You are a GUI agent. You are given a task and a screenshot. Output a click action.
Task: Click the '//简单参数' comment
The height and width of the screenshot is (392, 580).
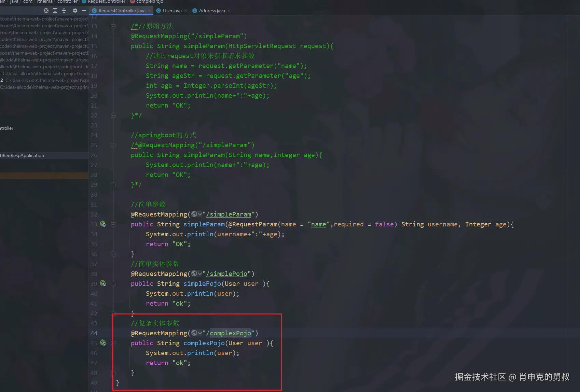[148, 205]
